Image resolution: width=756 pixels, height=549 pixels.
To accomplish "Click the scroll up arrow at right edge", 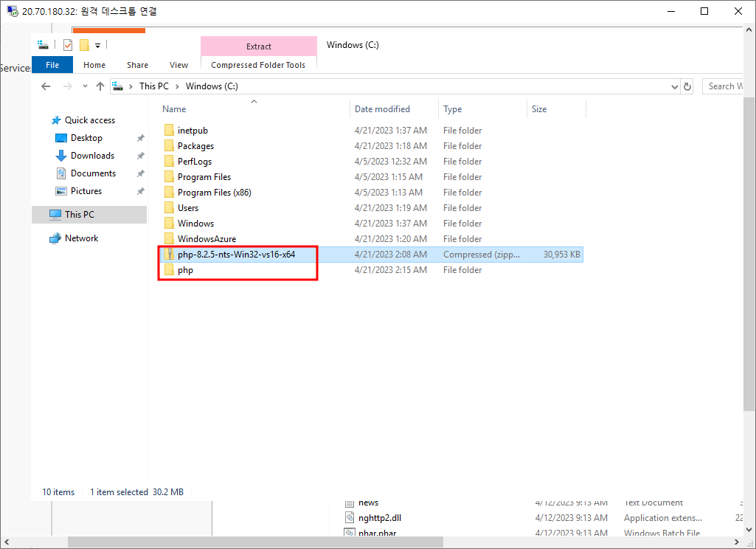I will point(749,30).
